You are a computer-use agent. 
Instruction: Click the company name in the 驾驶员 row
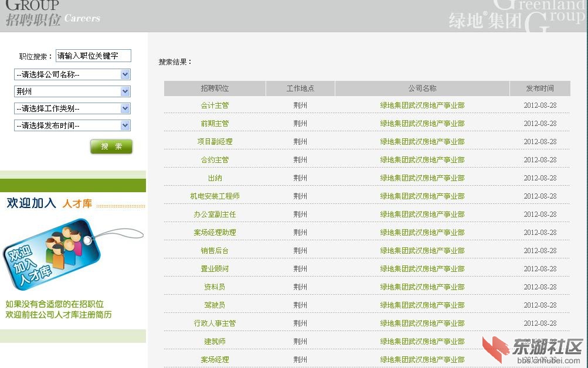[x=422, y=305]
